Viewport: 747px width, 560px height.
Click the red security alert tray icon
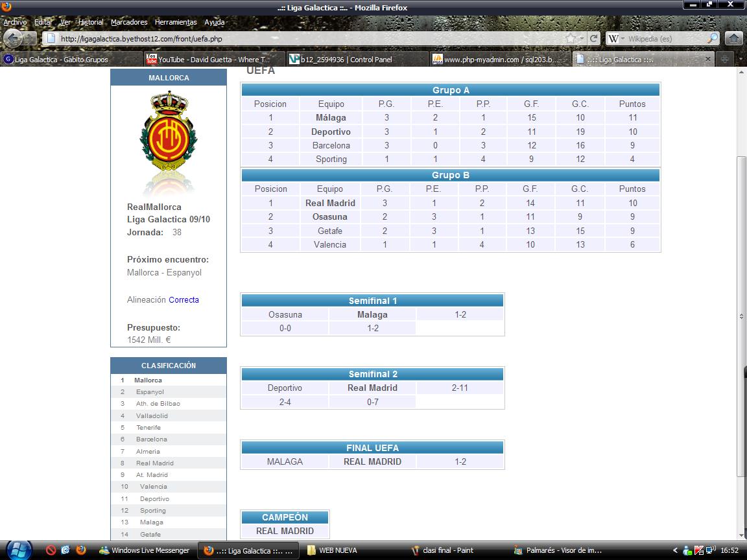[699, 550]
